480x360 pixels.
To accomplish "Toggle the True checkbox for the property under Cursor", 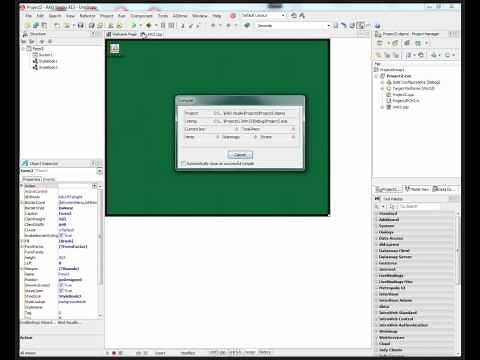I will pyautogui.click(x=61, y=235).
